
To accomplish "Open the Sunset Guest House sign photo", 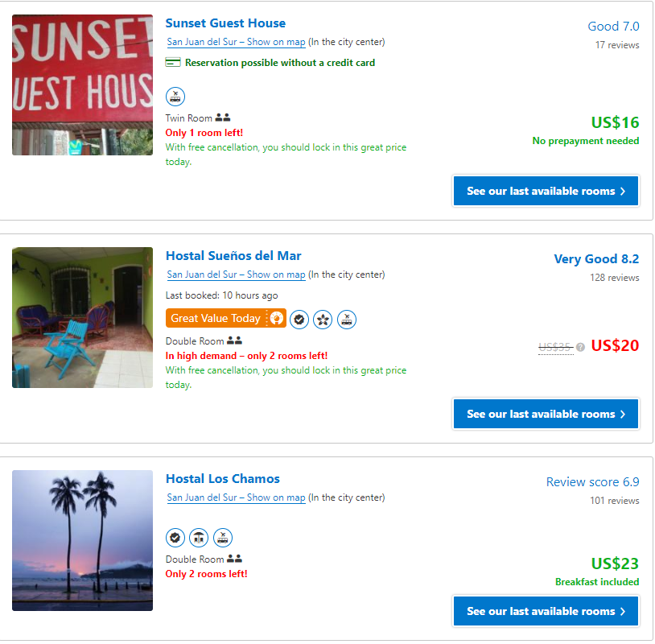I will point(82,85).
